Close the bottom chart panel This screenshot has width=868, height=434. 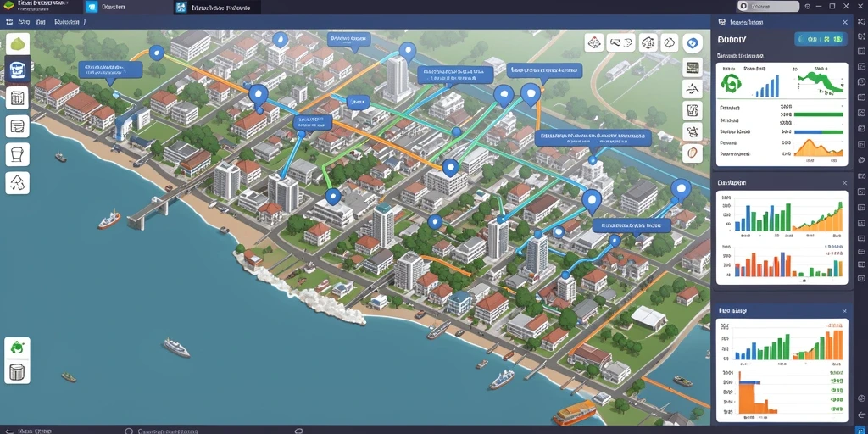click(x=844, y=311)
